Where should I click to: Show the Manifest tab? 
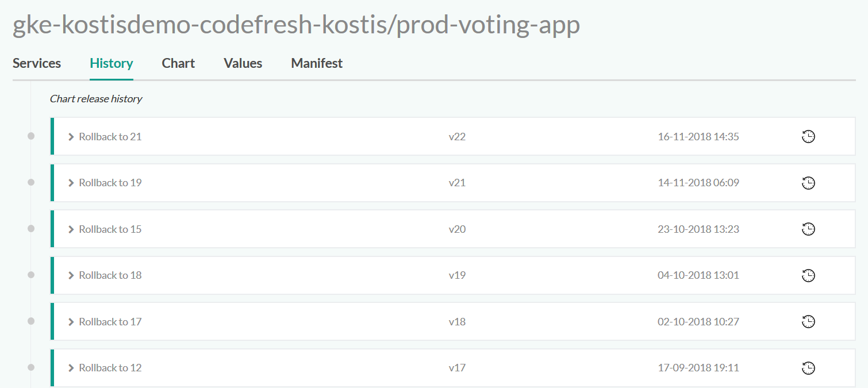[317, 63]
